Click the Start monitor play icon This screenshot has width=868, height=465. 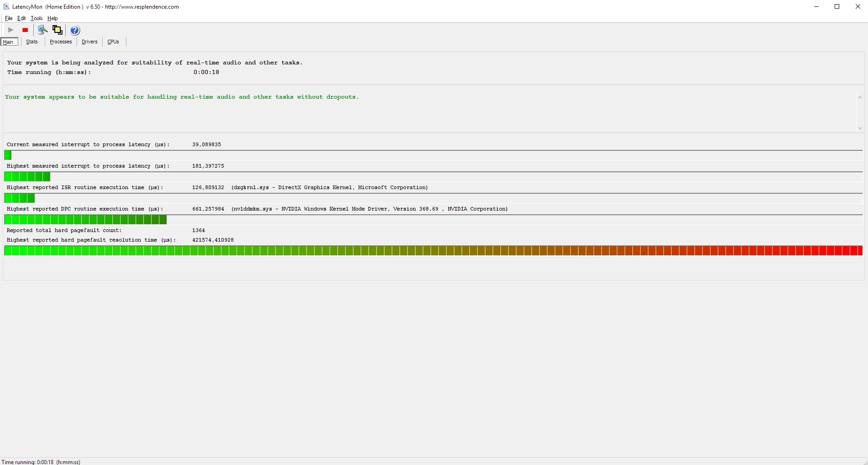pos(11,30)
